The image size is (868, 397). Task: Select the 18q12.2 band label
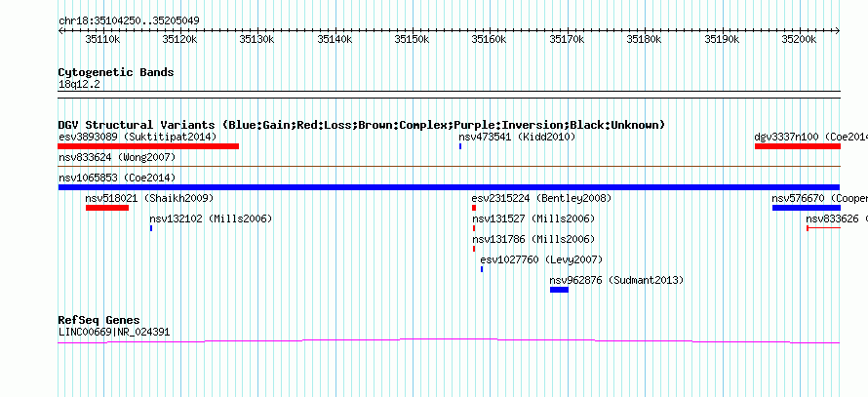[79, 85]
